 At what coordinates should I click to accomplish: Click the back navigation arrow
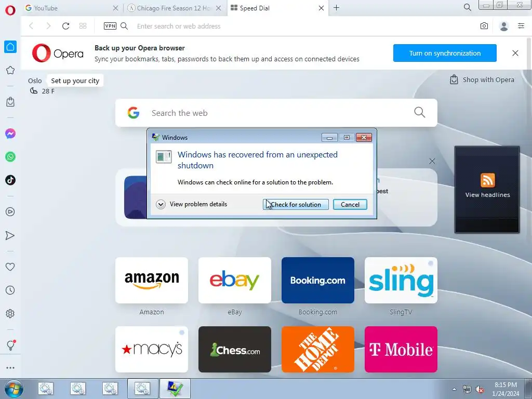[31, 26]
